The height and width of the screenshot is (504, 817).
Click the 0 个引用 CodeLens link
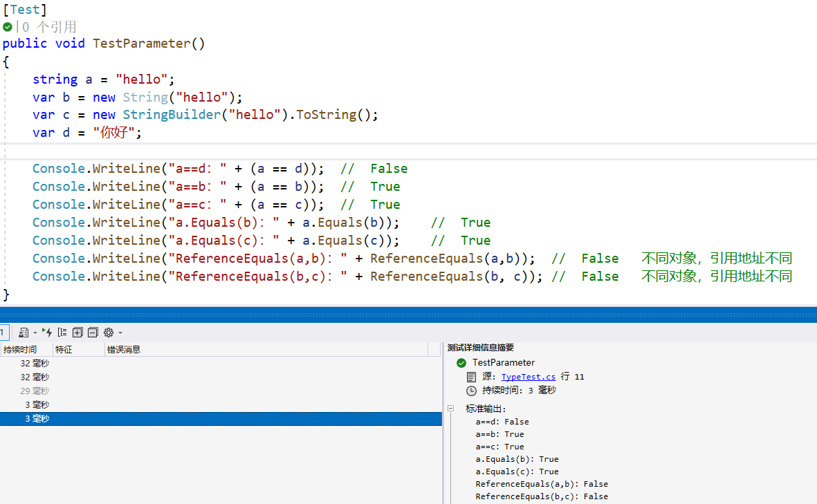coord(49,27)
